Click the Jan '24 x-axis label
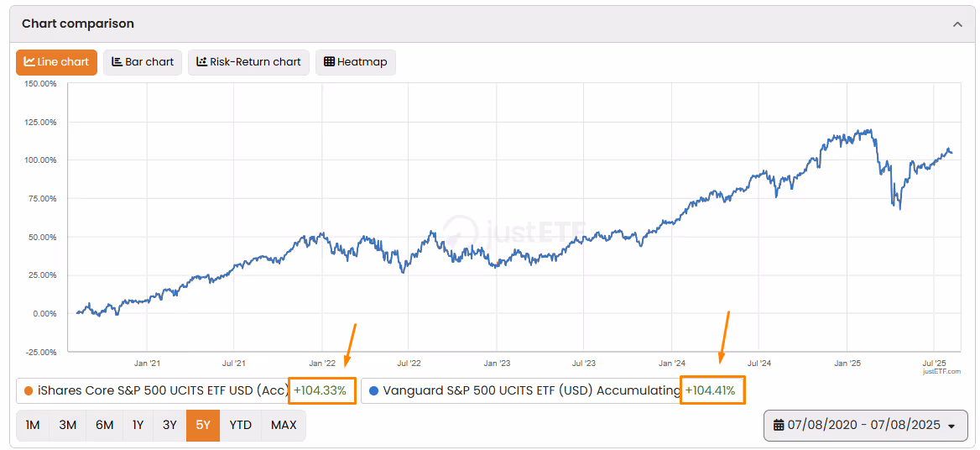The image size is (980, 450). click(672, 363)
